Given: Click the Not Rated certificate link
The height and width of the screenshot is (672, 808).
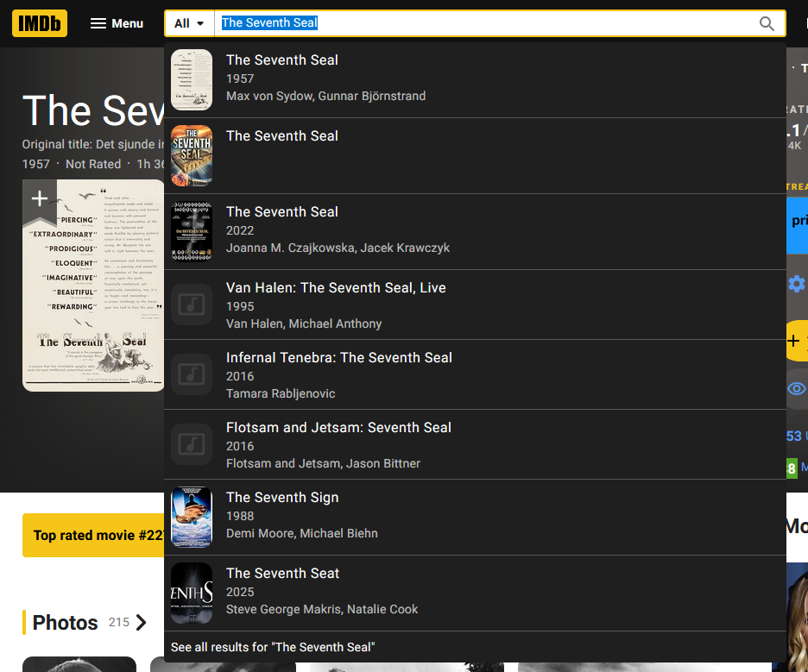Looking at the screenshot, I should click(x=93, y=164).
